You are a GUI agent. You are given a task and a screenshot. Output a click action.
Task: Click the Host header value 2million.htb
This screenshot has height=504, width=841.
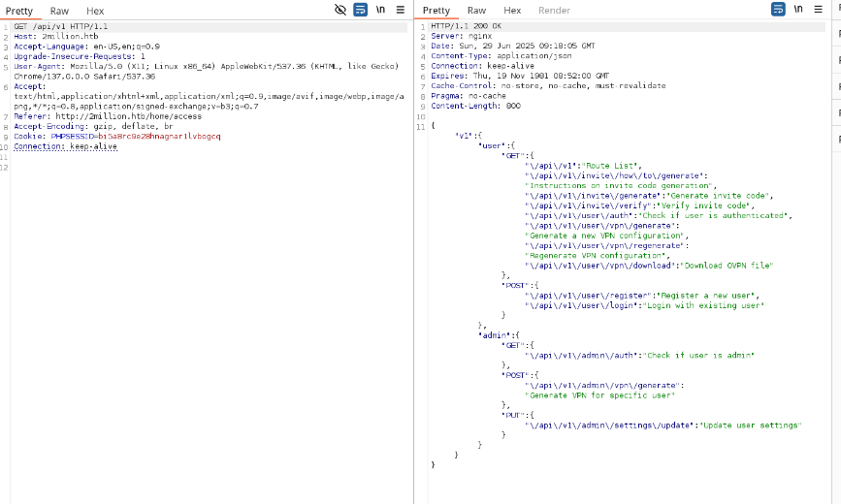[x=70, y=37]
